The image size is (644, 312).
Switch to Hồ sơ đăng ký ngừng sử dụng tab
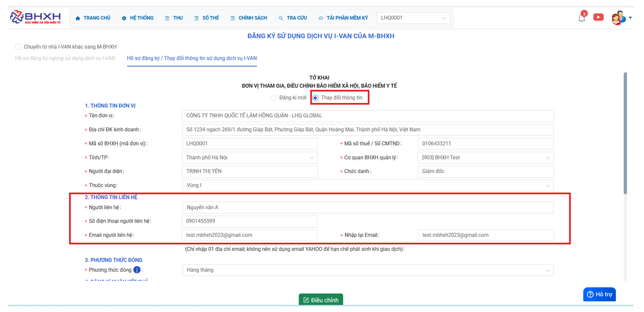pyautogui.click(x=65, y=58)
